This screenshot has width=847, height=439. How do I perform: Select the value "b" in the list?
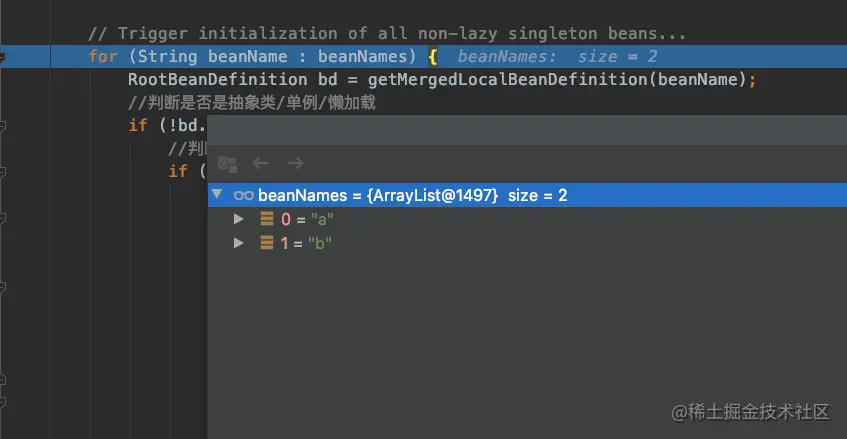tap(320, 243)
